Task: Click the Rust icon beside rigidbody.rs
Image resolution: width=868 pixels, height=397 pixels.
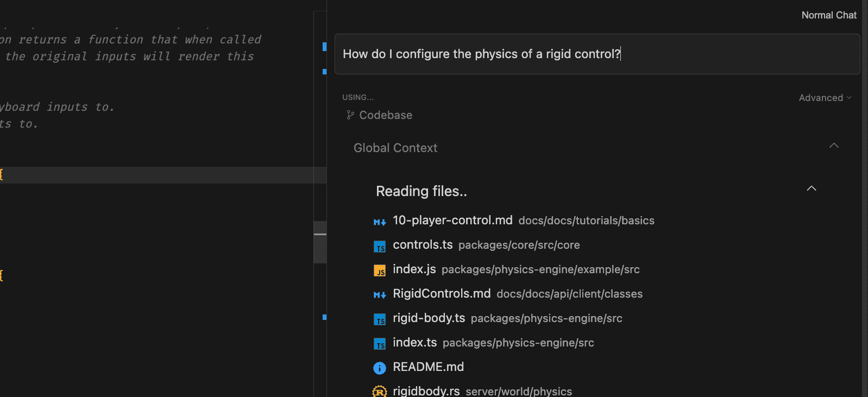Action: pyautogui.click(x=380, y=392)
